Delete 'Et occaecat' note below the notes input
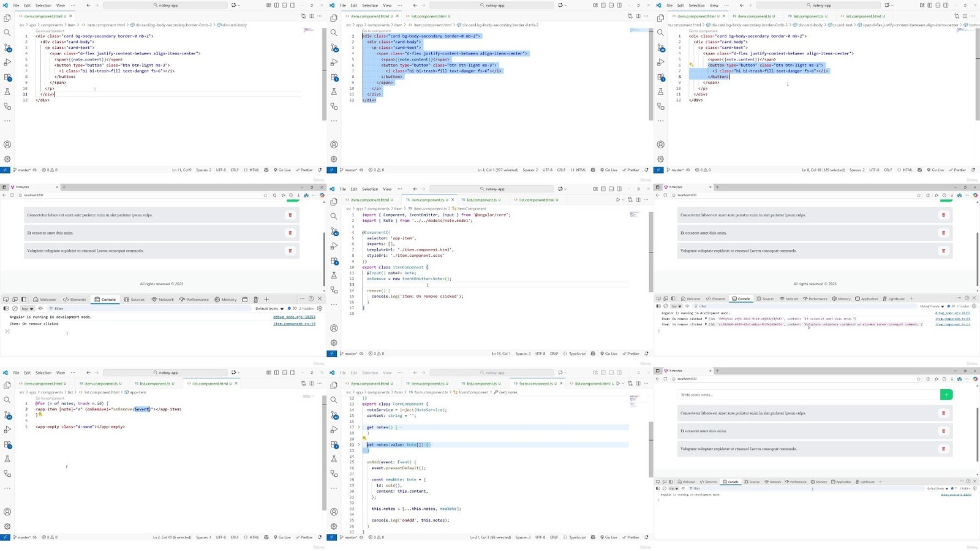The height and width of the screenshot is (551, 980). pyautogui.click(x=943, y=431)
